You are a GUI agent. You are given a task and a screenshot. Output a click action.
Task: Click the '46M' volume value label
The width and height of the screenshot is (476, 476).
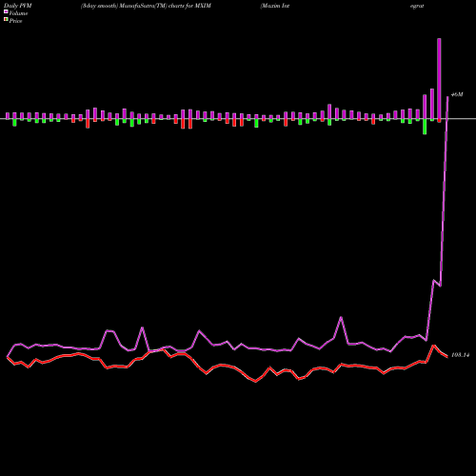[x=457, y=94]
